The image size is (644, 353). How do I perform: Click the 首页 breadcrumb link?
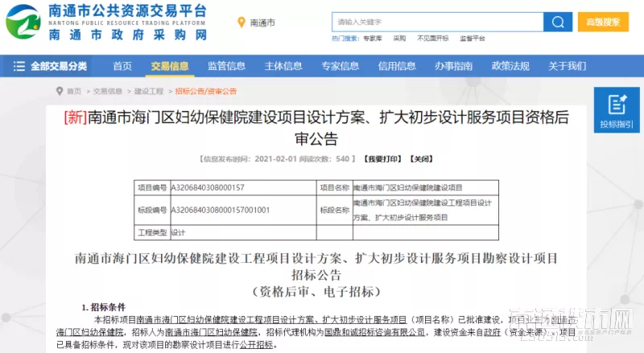74,91
